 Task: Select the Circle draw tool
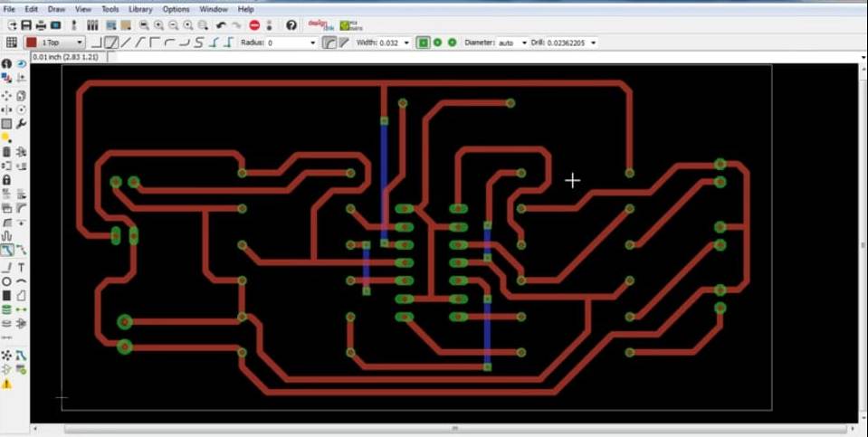(6, 281)
